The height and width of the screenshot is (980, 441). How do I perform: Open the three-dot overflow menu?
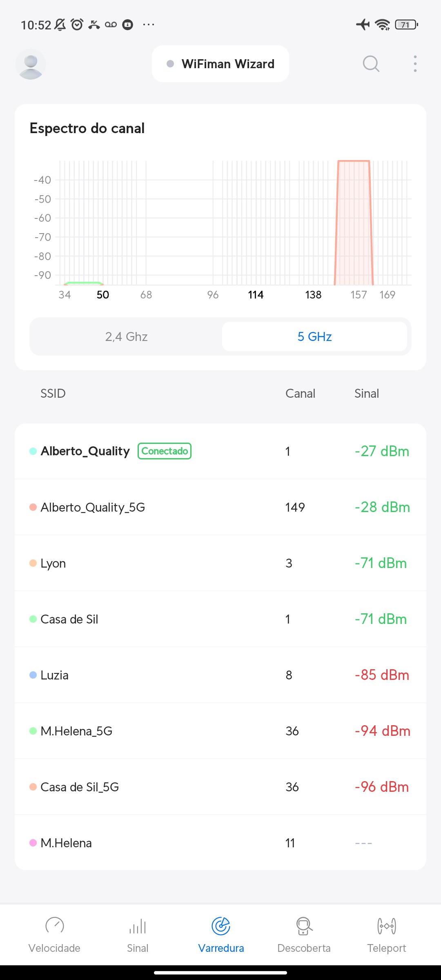click(415, 64)
